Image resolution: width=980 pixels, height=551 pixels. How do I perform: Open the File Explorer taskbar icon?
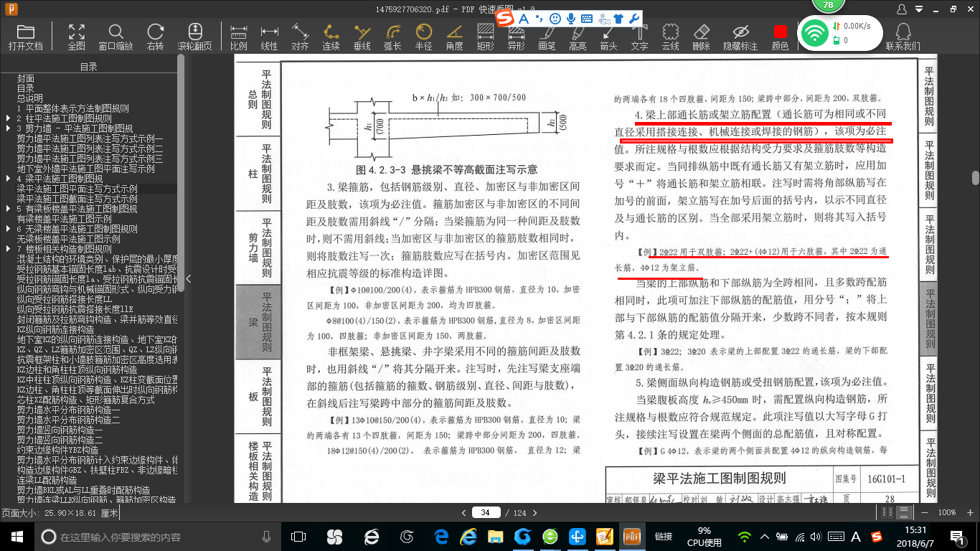495,536
